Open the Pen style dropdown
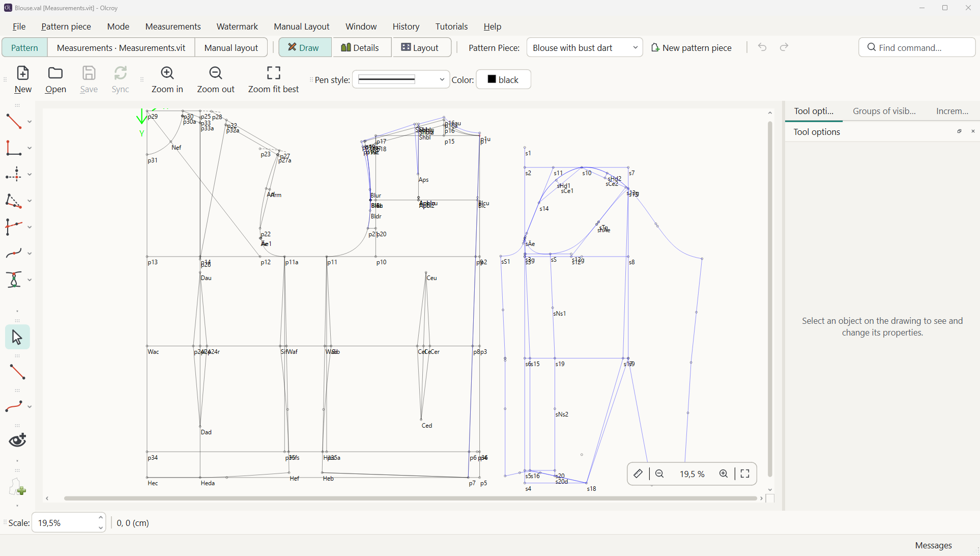The image size is (980, 556). pos(401,79)
